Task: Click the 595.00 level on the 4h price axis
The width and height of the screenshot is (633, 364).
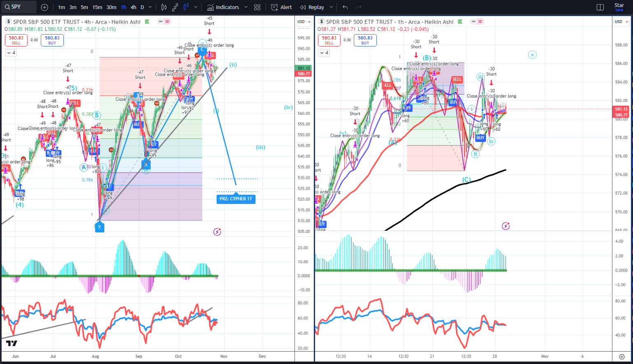Action: (304, 38)
